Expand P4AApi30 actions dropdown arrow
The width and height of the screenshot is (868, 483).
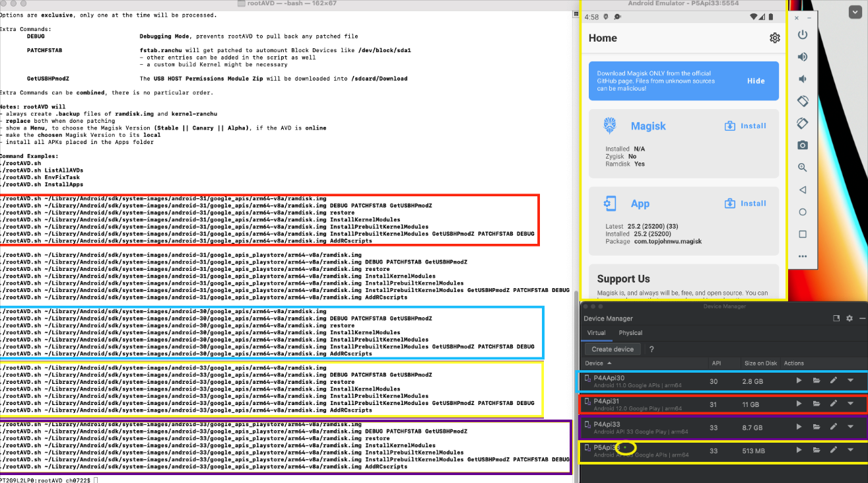pos(850,381)
